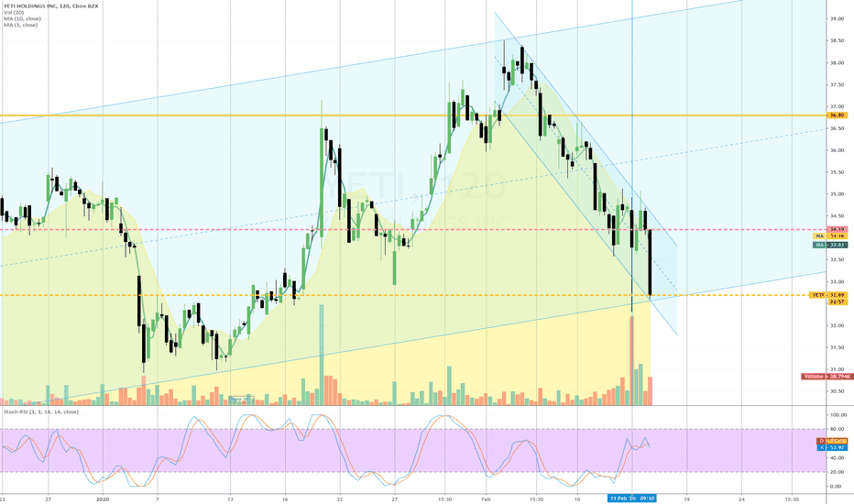Screen dimensions: 854x504
Task: Click the Stoch RSI (3, 3, 14, 14, close) label
Action: (x=41, y=412)
